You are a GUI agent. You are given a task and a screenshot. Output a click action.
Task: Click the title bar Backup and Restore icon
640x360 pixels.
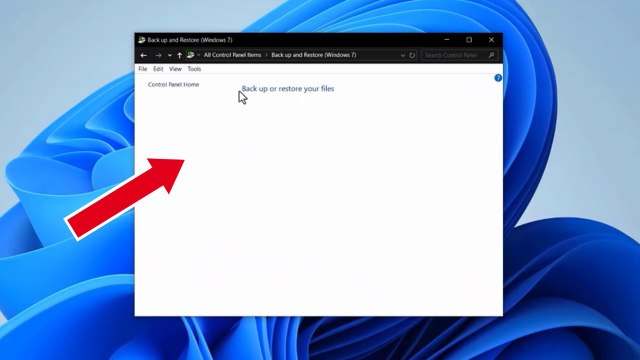click(x=142, y=40)
